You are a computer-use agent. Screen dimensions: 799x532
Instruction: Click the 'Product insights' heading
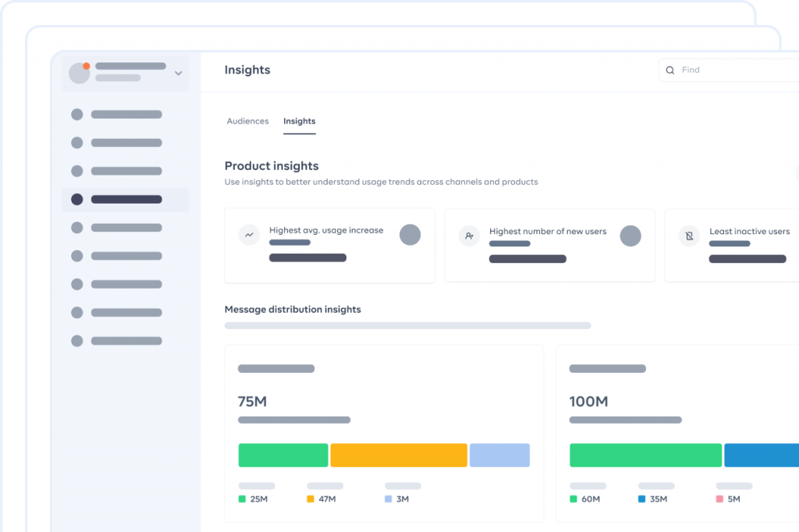[x=272, y=166]
